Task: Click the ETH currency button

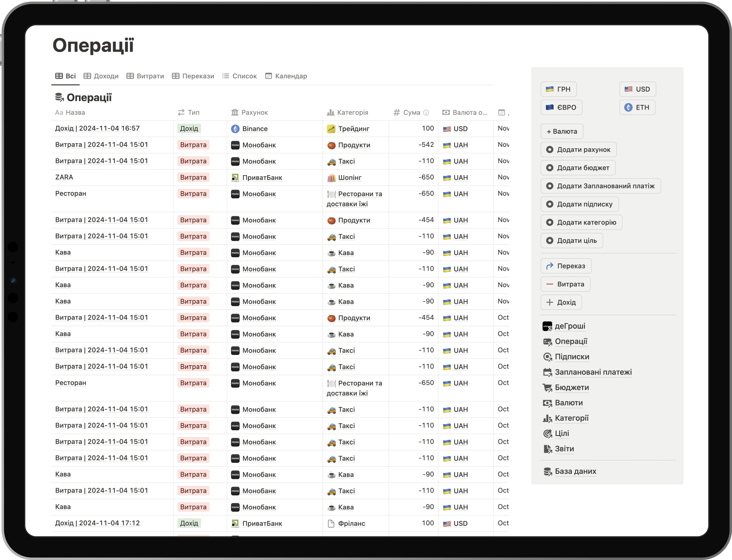Action: (x=637, y=107)
